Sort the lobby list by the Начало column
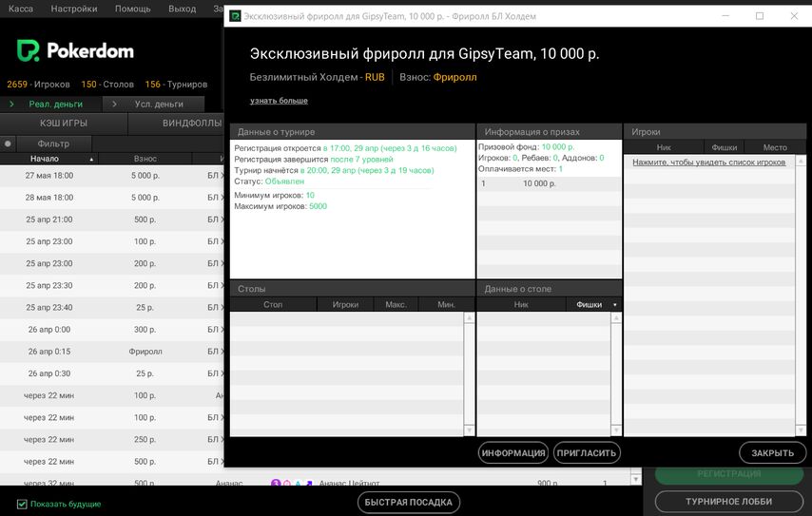This screenshot has height=516, width=812. tap(48, 159)
